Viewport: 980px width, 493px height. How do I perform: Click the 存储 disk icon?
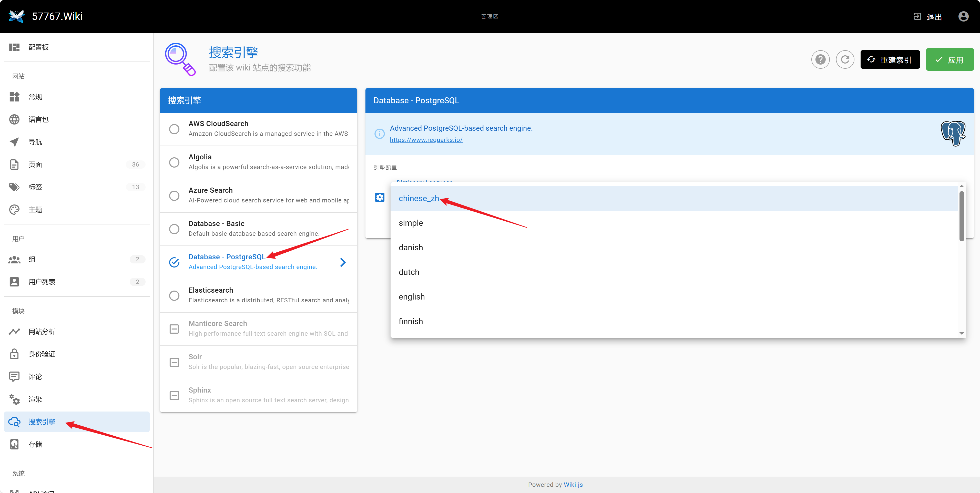pyautogui.click(x=14, y=444)
